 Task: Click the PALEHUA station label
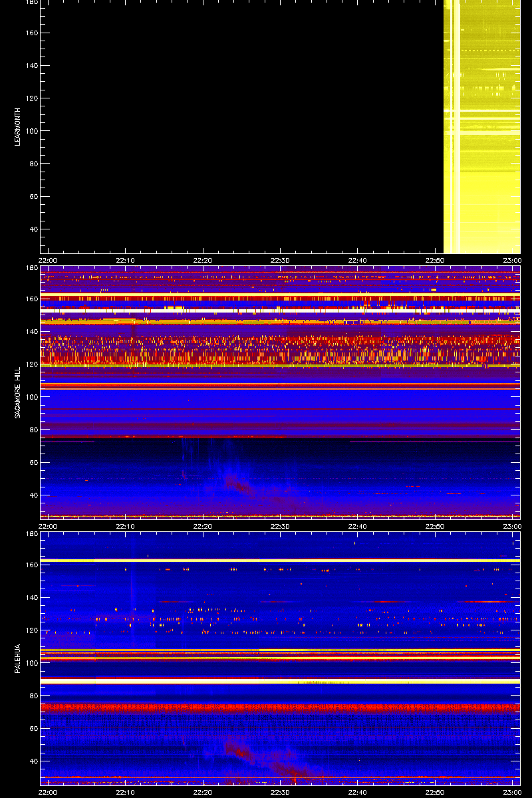[19, 658]
